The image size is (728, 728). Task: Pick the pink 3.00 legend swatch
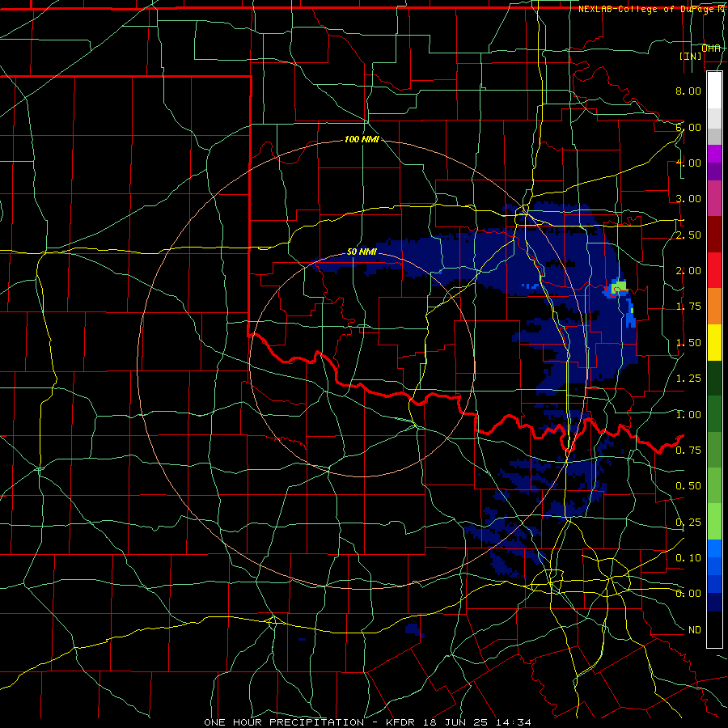pyautogui.click(x=714, y=198)
